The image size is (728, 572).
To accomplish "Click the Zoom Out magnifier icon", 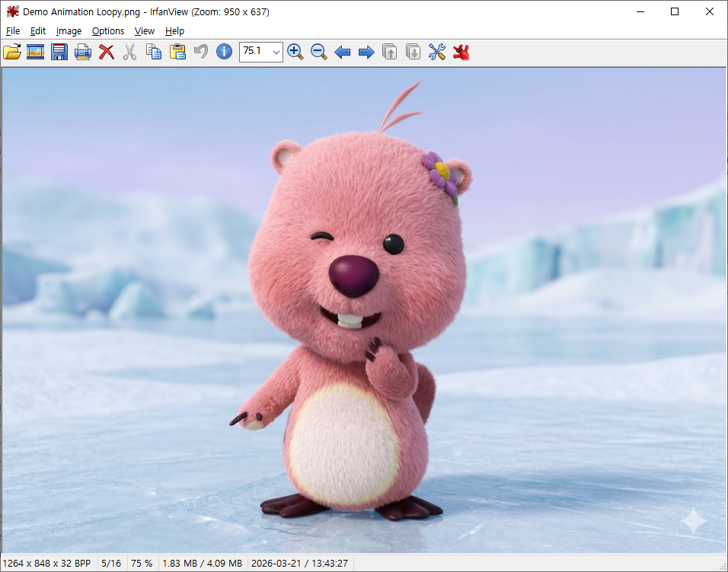I will pos(319,52).
